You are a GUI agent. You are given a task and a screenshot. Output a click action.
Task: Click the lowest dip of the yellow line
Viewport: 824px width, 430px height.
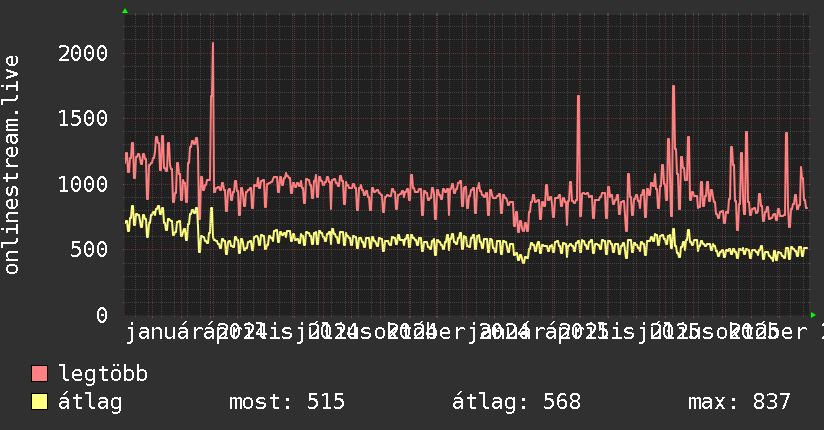click(x=523, y=261)
